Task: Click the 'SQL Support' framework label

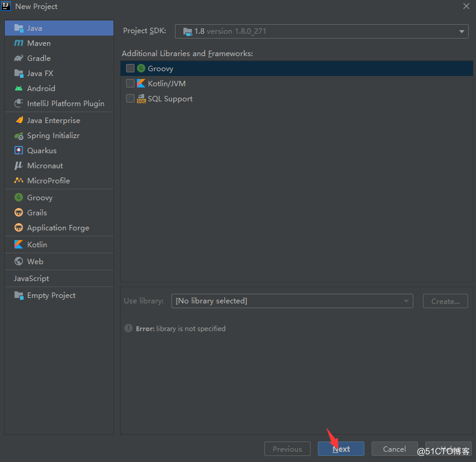Action: coord(170,99)
